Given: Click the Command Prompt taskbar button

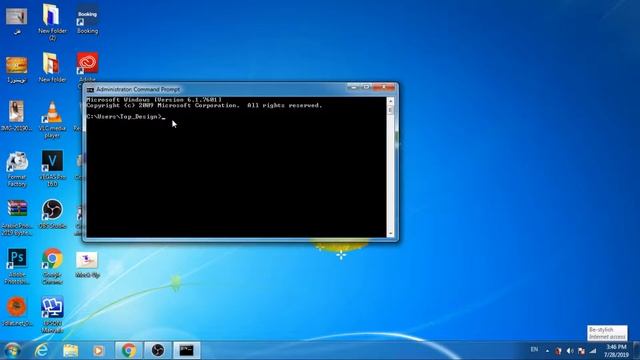Looking at the screenshot, I should (x=187, y=350).
